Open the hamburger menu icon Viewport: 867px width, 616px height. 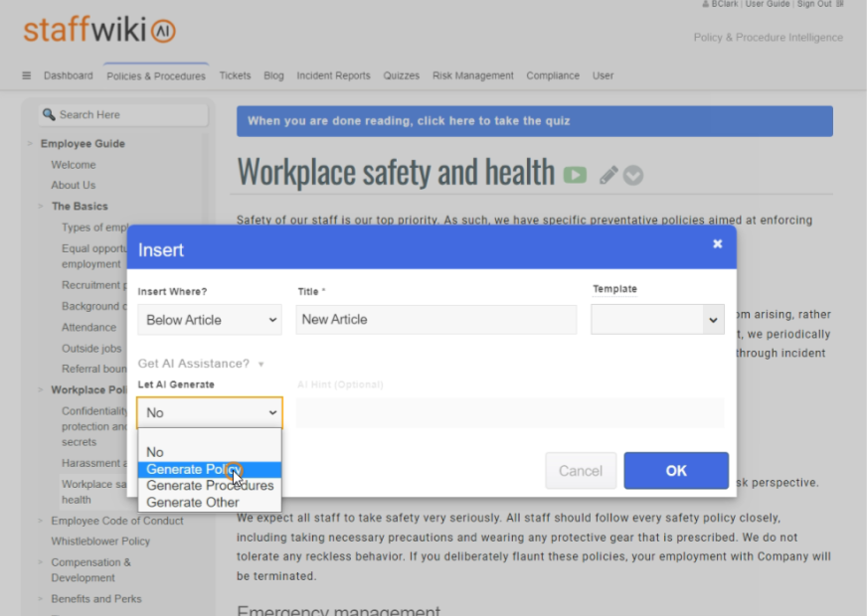point(27,76)
